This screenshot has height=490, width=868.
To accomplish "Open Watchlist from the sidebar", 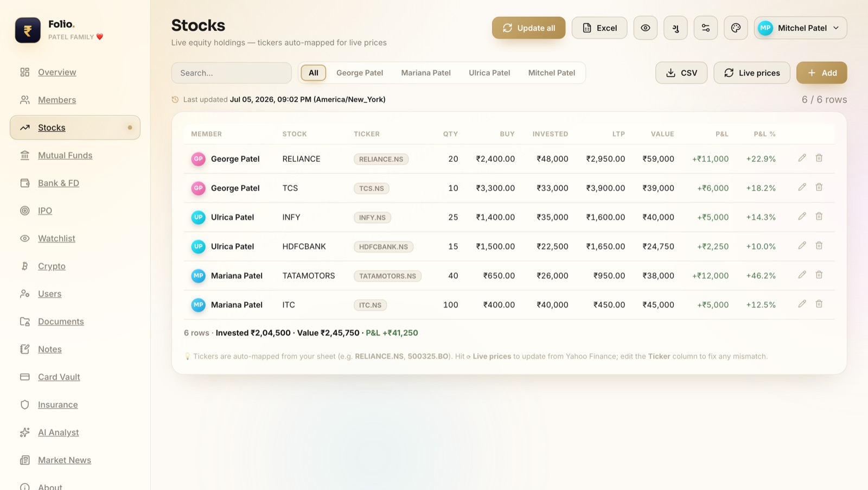I will point(75,238).
